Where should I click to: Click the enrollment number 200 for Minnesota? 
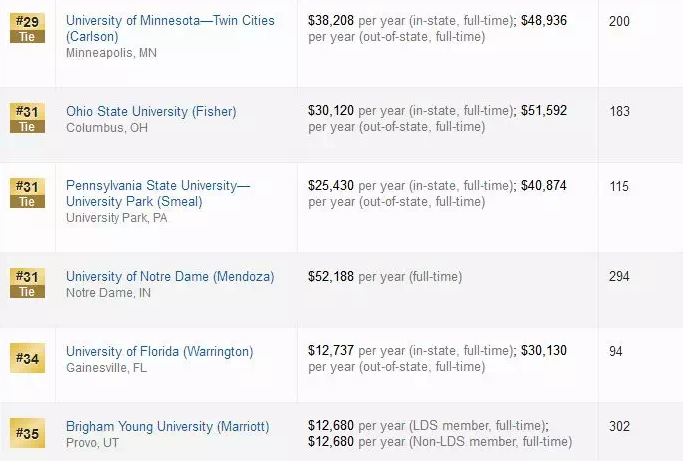tap(619, 20)
